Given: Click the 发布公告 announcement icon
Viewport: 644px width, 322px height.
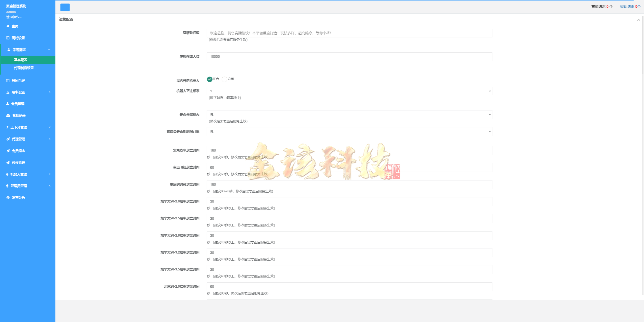Looking at the screenshot, I should click(x=18, y=198).
